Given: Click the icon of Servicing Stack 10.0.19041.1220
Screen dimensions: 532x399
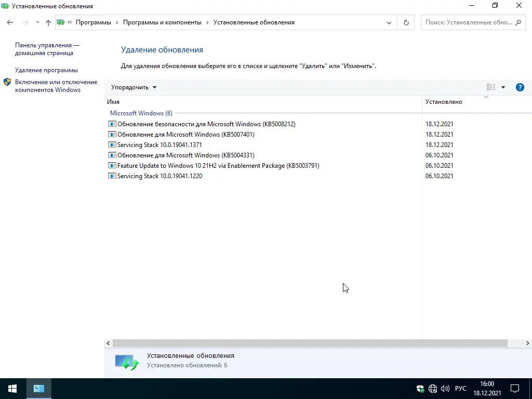Looking at the screenshot, I should pos(112,176).
